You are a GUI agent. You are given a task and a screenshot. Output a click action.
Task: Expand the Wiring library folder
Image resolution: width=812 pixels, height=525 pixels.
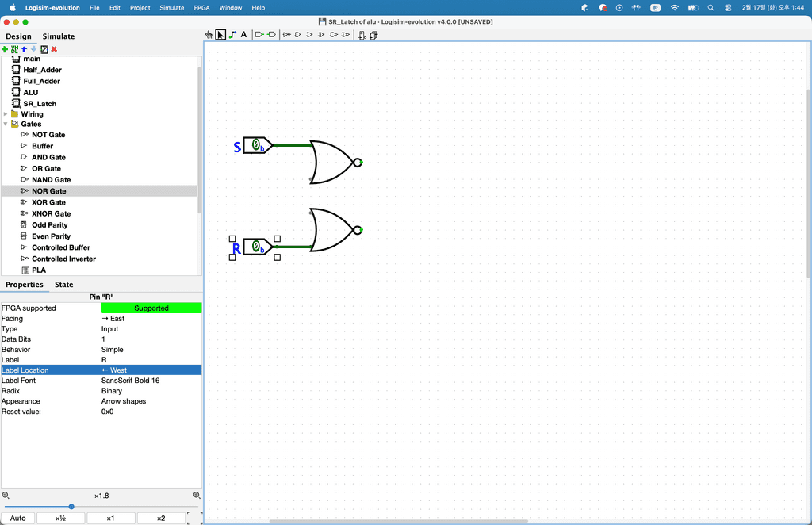tap(6, 114)
